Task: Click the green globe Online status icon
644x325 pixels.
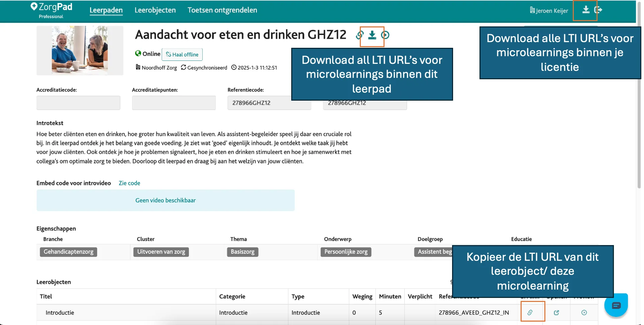Action: [138, 53]
